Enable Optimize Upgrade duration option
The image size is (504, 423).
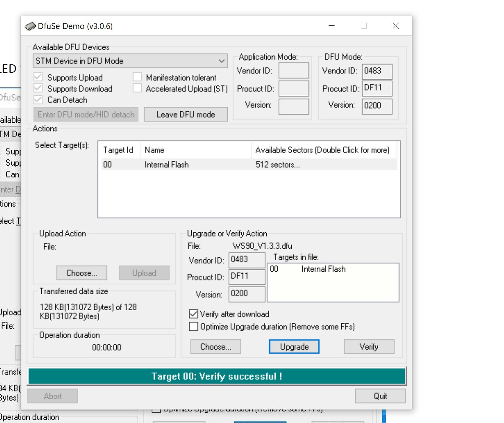[194, 326]
